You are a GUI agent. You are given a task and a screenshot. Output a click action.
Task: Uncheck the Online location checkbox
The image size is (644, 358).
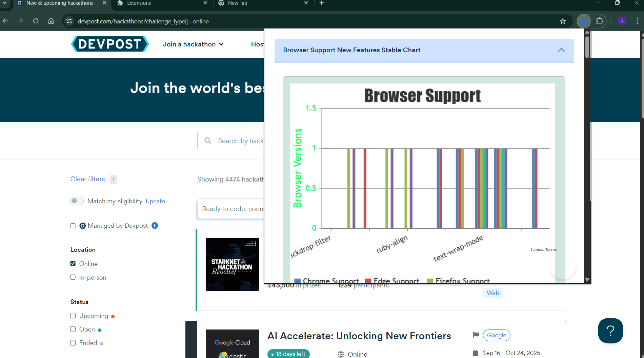[x=73, y=264]
